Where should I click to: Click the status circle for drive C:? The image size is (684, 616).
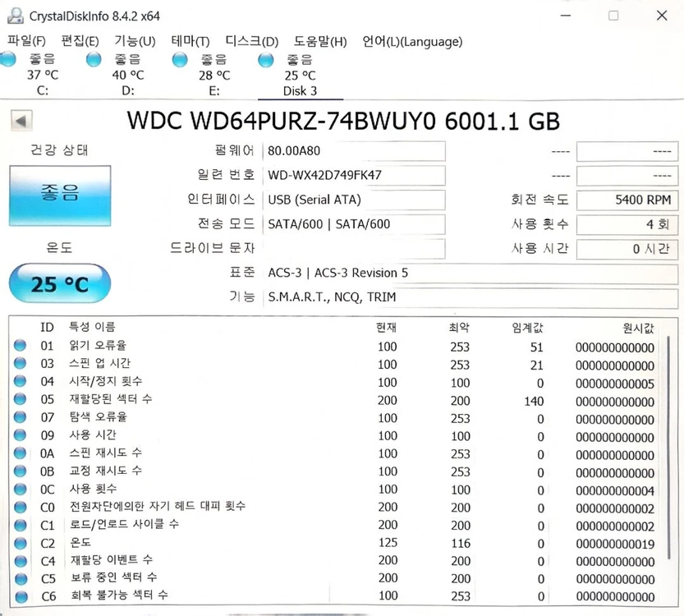coord(8,59)
